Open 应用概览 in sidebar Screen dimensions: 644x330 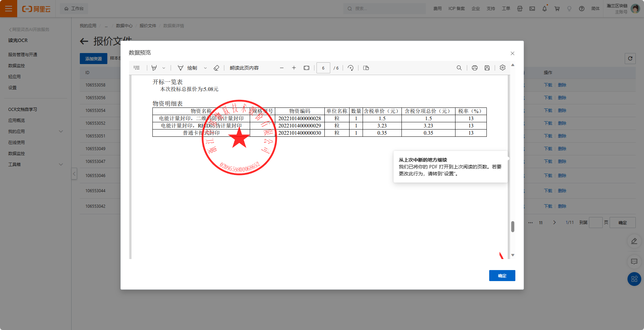tap(17, 121)
